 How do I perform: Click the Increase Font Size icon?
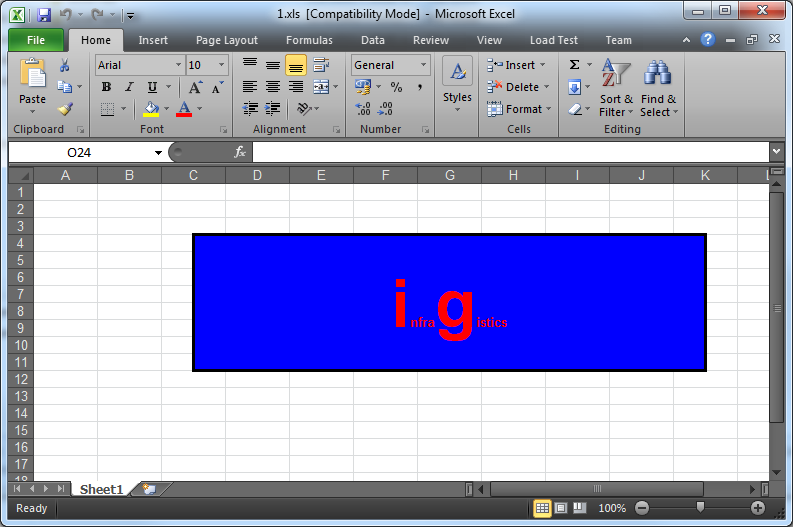196,87
